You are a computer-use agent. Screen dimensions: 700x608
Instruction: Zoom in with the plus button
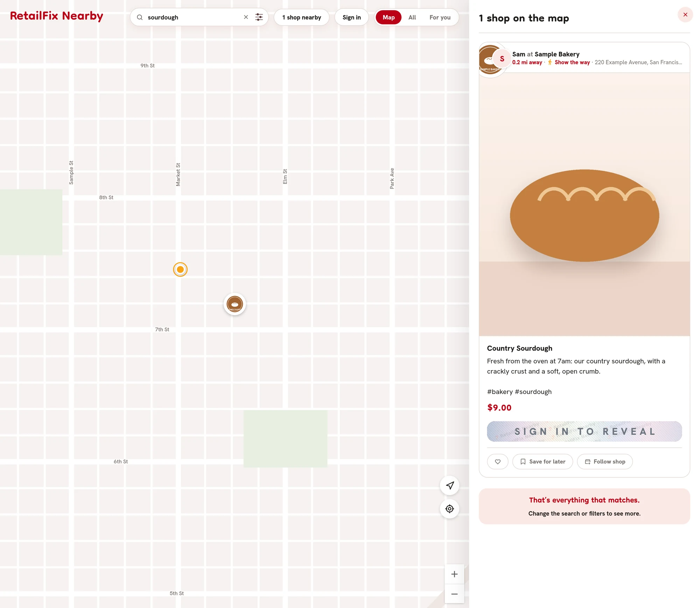(x=454, y=574)
